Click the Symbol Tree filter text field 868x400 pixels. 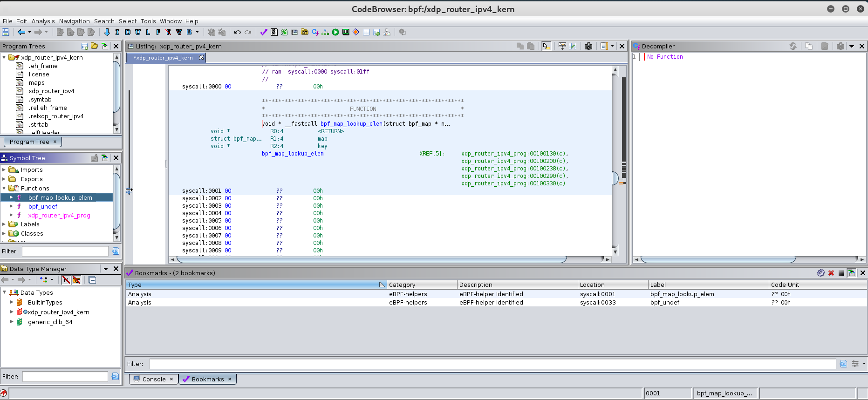[65, 251]
